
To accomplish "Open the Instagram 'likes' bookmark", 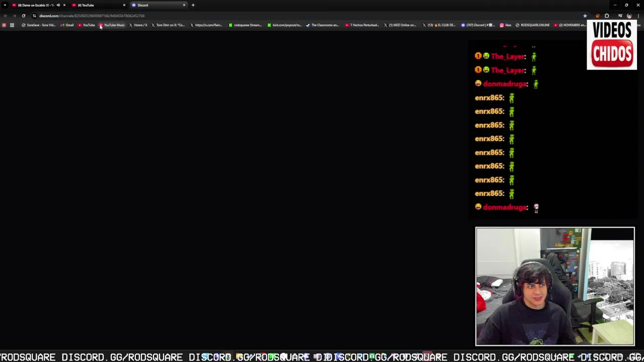I will coord(505,25).
